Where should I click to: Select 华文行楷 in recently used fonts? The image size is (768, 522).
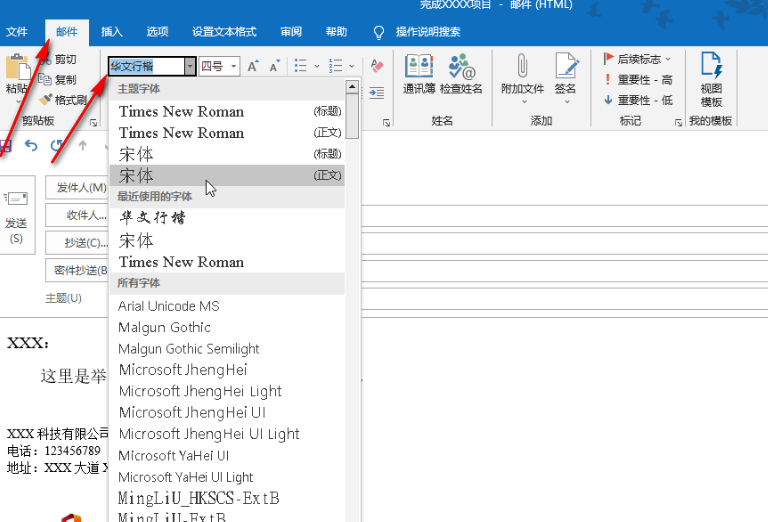tap(227, 218)
